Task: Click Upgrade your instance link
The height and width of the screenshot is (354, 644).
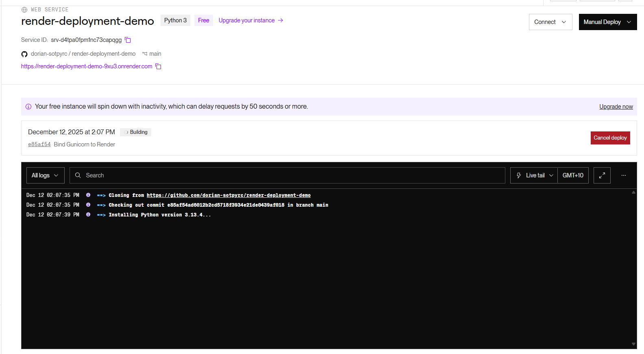Action: (x=246, y=20)
